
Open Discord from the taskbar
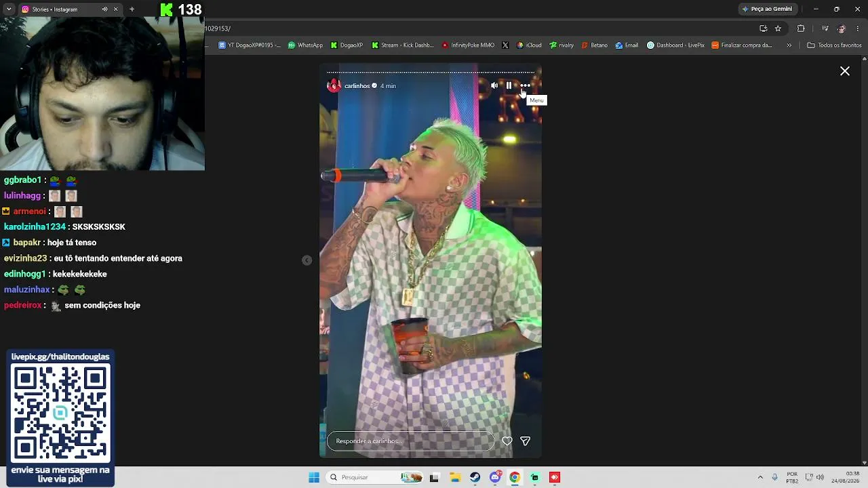point(496,477)
